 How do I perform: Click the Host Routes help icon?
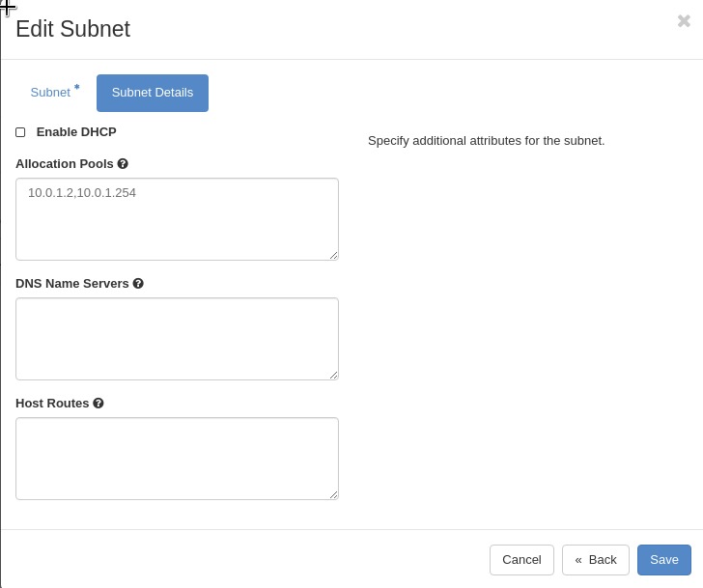coord(98,404)
